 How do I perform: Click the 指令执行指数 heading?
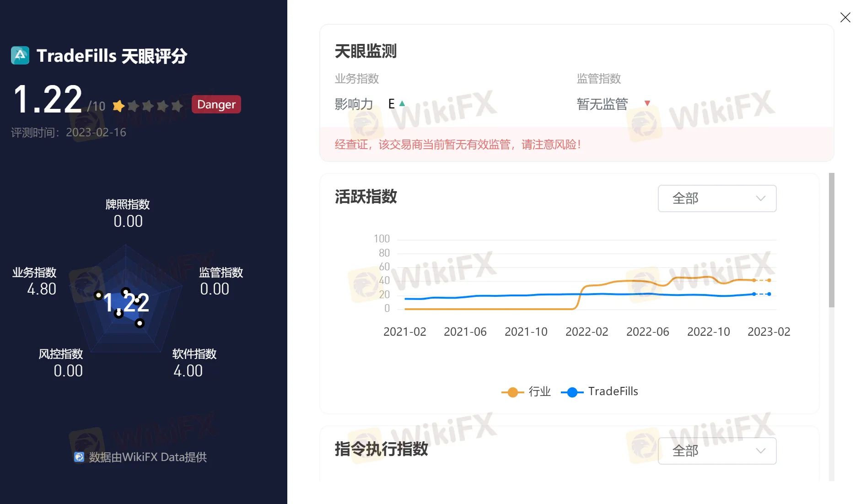click(x=381, y=449)
